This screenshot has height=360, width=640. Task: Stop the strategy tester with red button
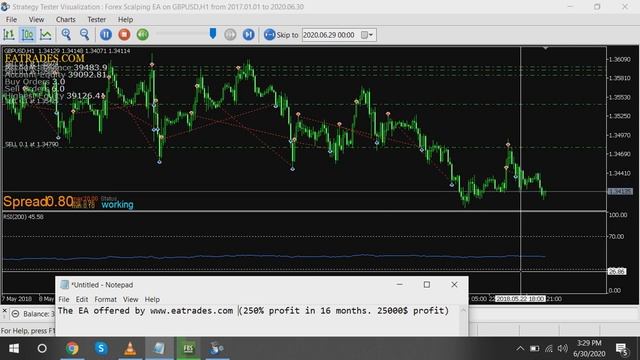pos(124,35)
